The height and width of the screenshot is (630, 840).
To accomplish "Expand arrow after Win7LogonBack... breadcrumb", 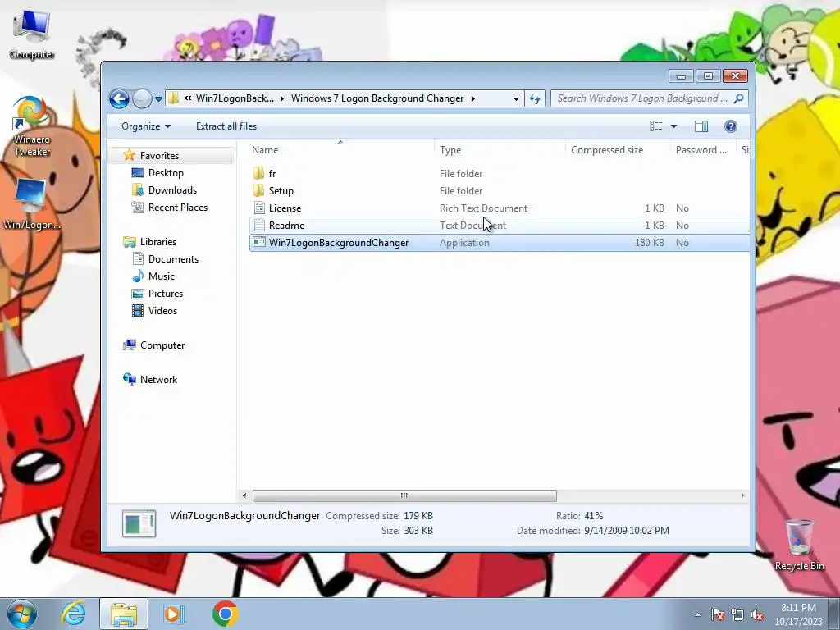I will tap(282, 98).
